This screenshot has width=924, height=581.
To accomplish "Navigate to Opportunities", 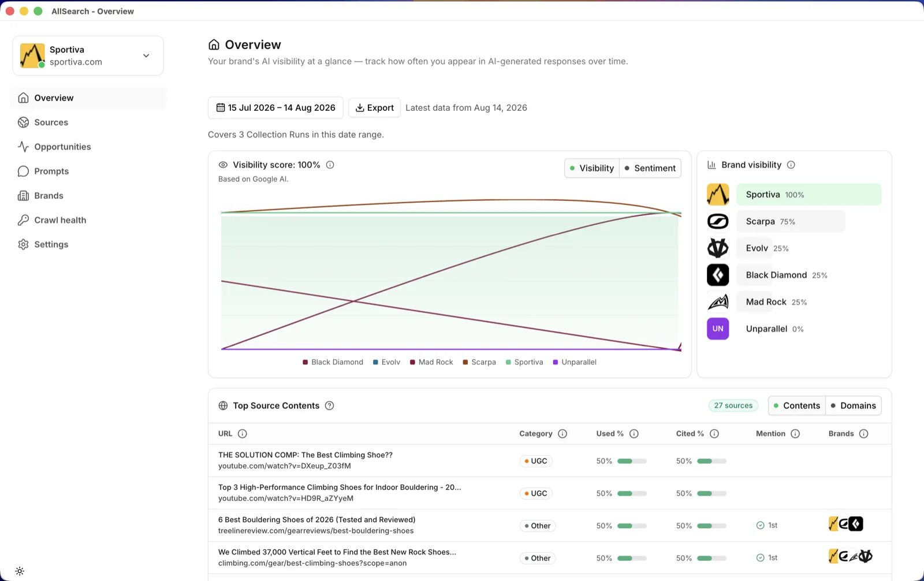I will click(88, 147).
